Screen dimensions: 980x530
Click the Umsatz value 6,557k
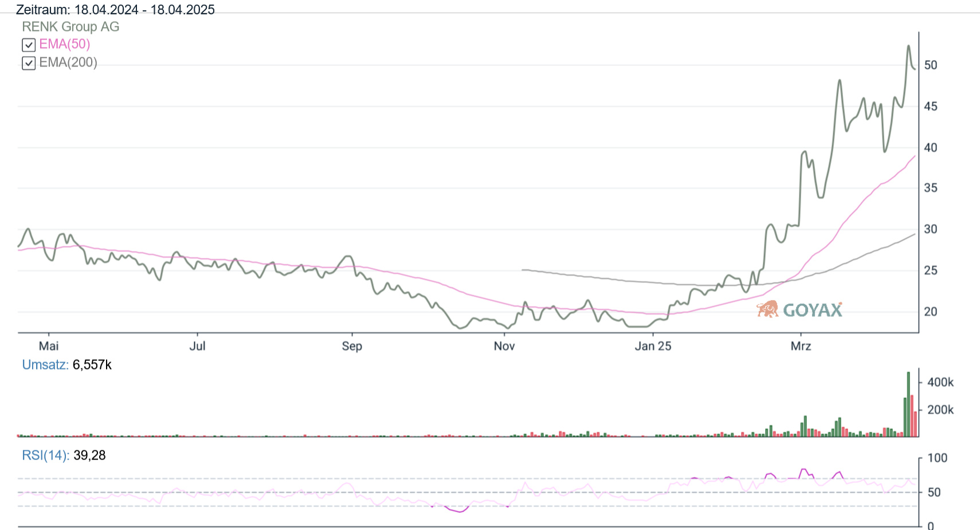(92, 365)
